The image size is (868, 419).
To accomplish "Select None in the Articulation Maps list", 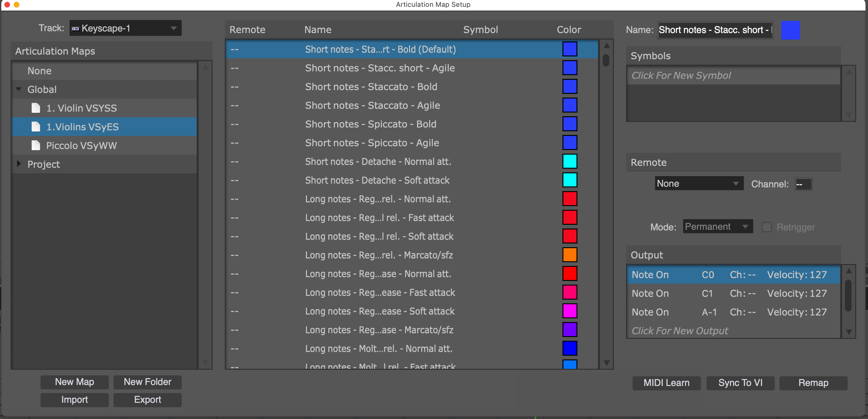I will point(104,71).
